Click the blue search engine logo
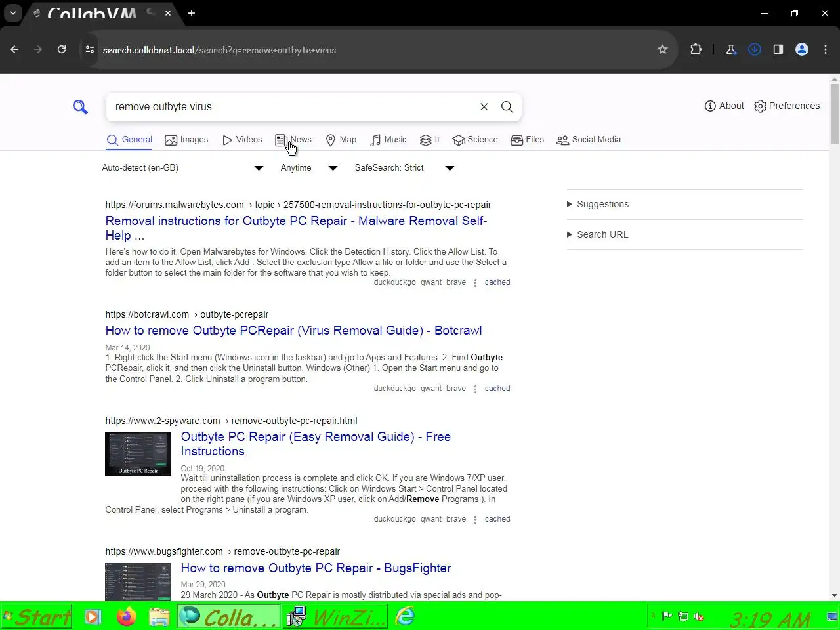 pyautogui.click(x=80, y=106)
